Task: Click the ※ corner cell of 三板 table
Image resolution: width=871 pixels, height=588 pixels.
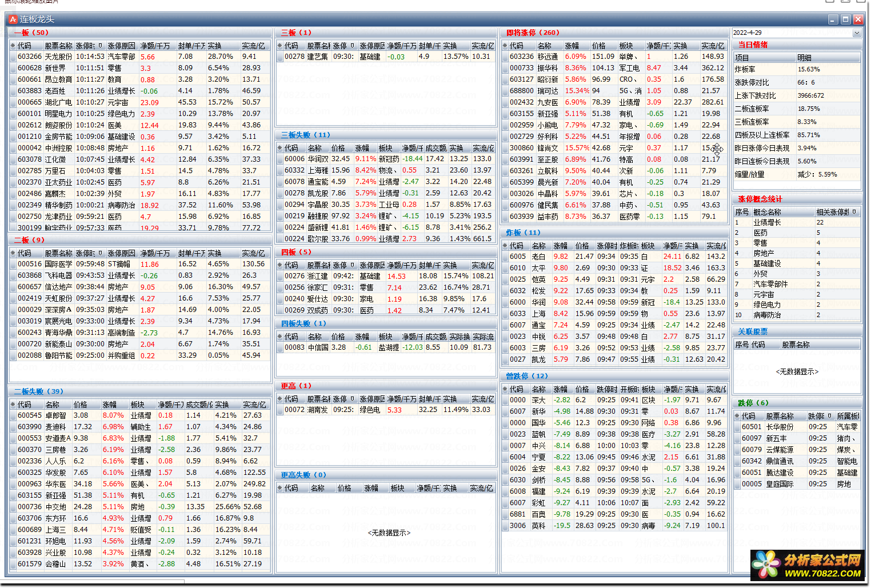Action: 280,46
